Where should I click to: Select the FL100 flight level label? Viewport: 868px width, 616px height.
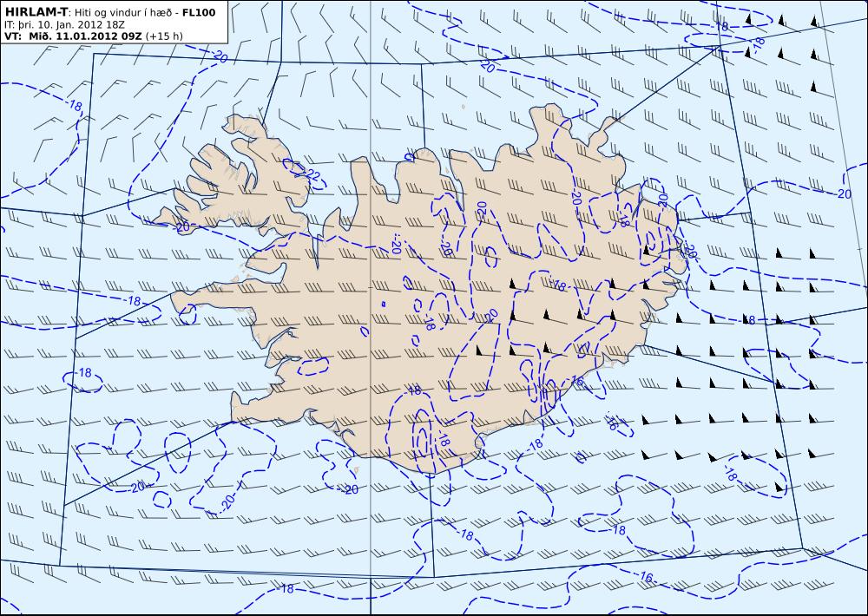pyautogui.click(x=199, y=12)
